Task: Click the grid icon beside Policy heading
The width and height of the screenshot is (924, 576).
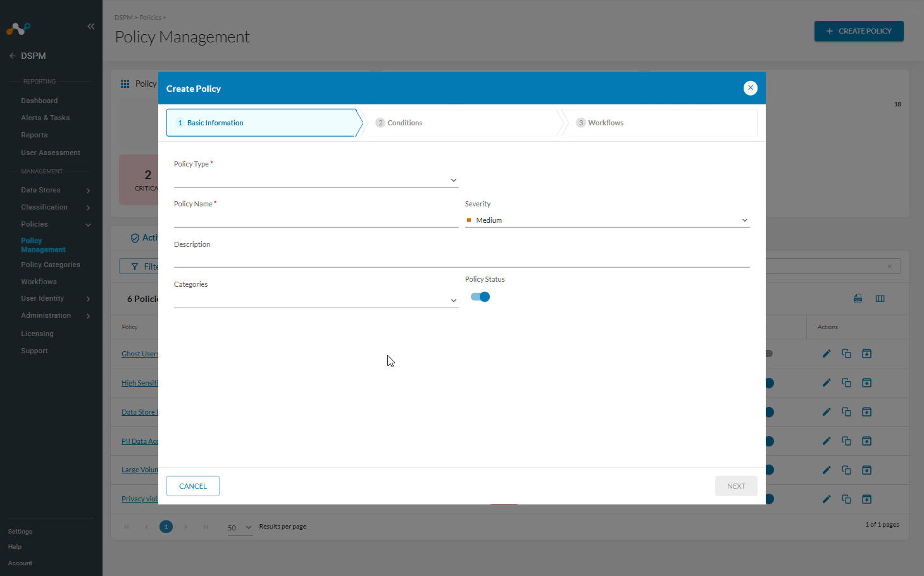Action: [x=125, y=84]
